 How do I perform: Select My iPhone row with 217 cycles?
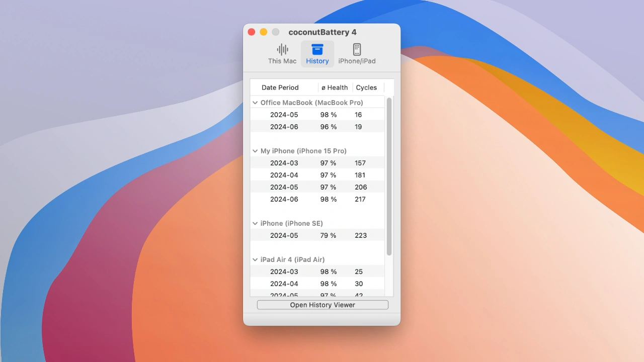(317, 199)
